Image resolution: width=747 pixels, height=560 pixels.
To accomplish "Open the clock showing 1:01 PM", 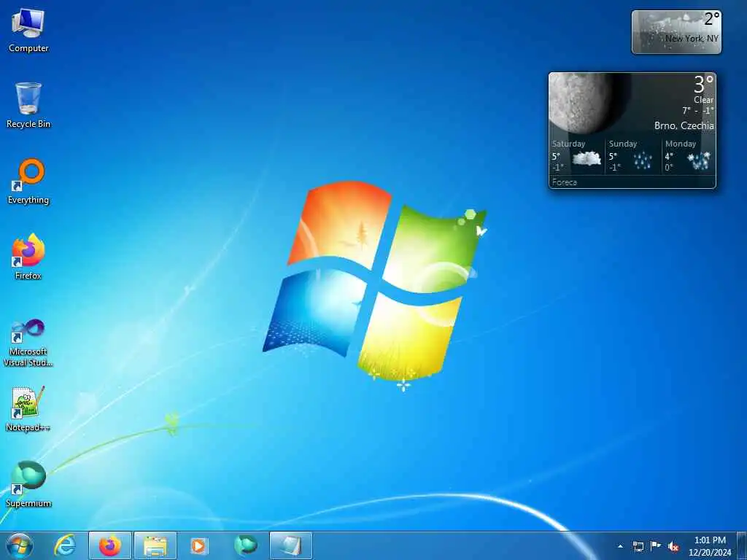I will 710,546.
